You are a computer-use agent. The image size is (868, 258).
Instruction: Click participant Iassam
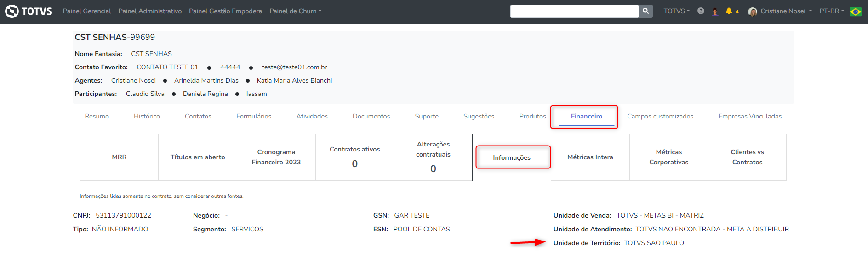(x=257, y=94)
